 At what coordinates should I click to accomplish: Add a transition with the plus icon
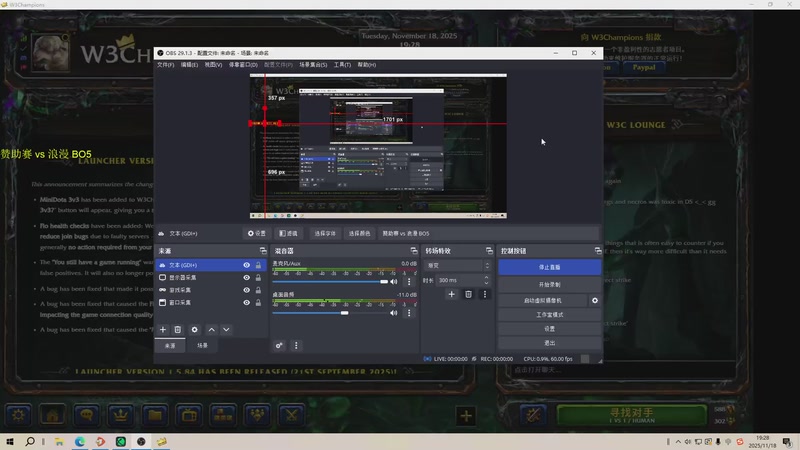452,294
